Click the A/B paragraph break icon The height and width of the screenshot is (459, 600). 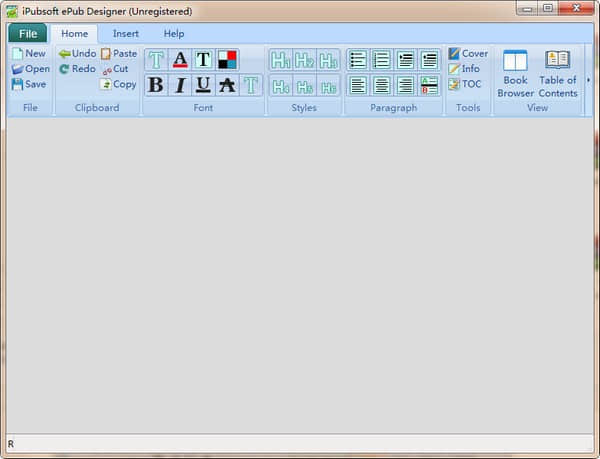(x=429, y=85)
